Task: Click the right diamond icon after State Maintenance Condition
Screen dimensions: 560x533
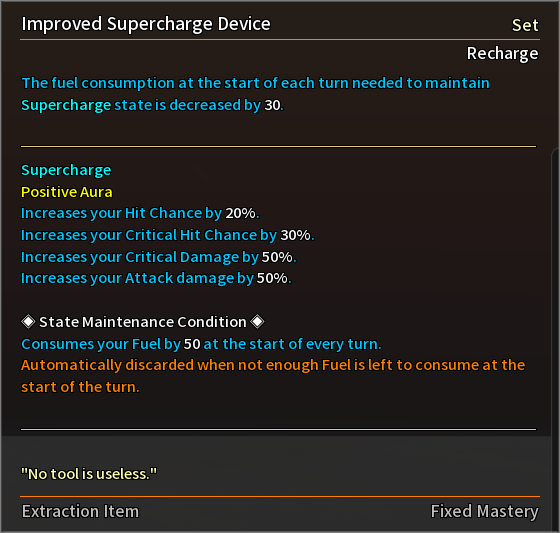Action: tap(257, 322)
